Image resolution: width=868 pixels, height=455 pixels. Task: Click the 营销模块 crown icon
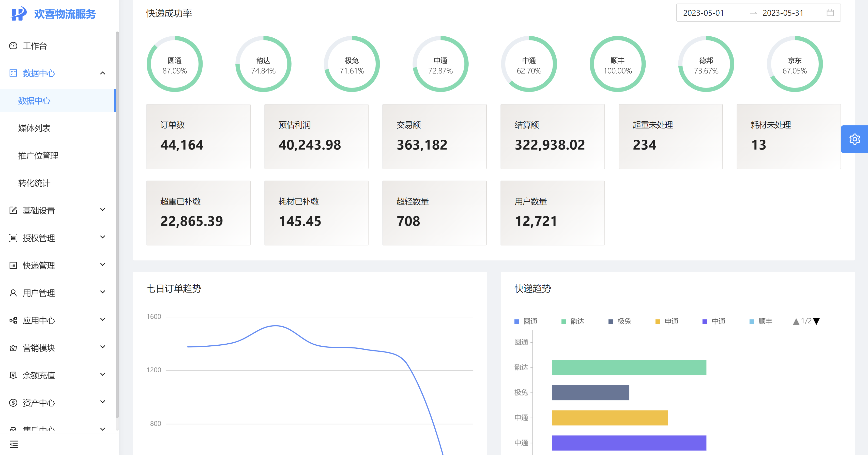(13, 348)
